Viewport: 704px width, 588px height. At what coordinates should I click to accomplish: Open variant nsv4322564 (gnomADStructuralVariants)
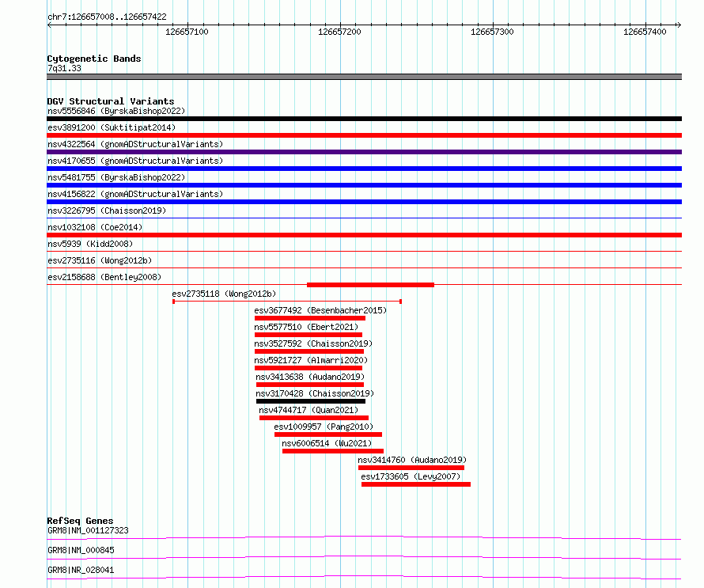pyautogui.click(x=135, y=144)
